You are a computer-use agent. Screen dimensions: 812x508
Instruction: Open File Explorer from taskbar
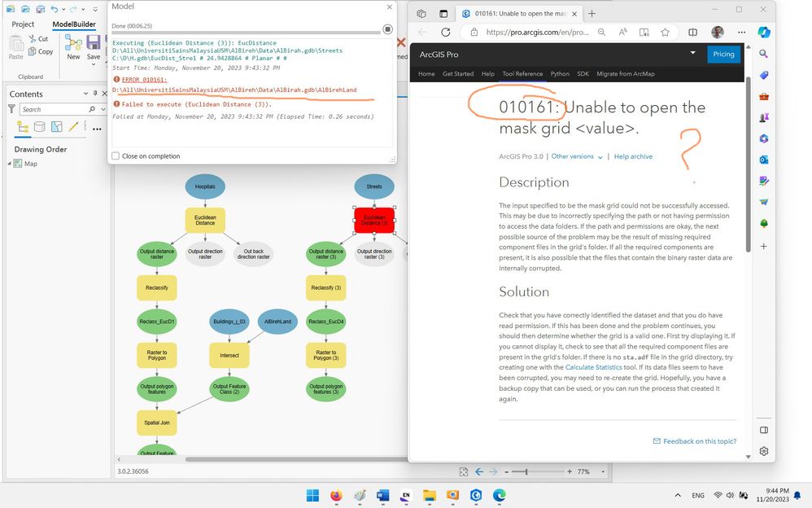[x=430, y=496]
